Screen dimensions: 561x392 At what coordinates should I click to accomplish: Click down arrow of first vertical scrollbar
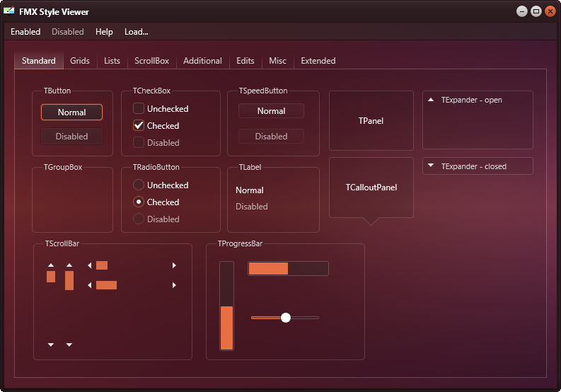pos(51,345)
